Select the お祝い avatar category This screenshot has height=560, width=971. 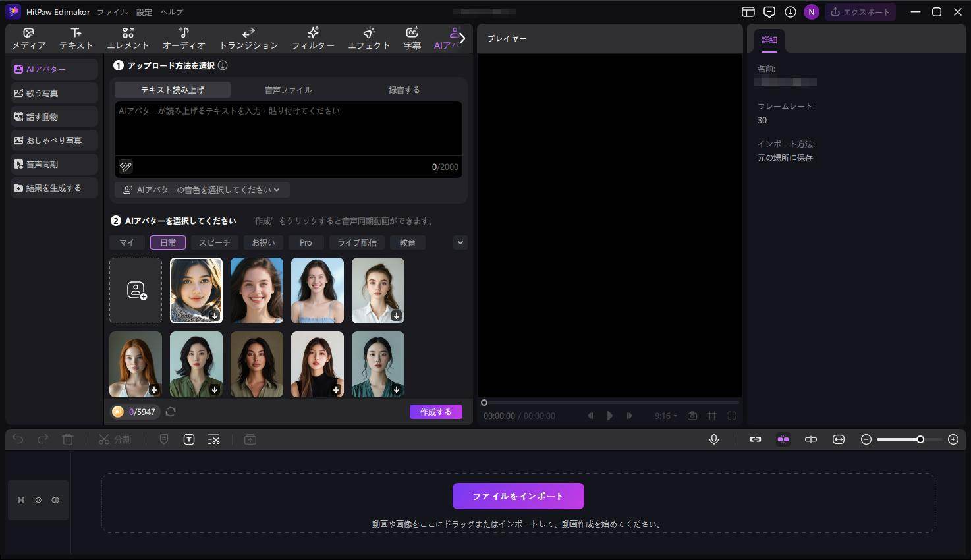coord(264,242)
